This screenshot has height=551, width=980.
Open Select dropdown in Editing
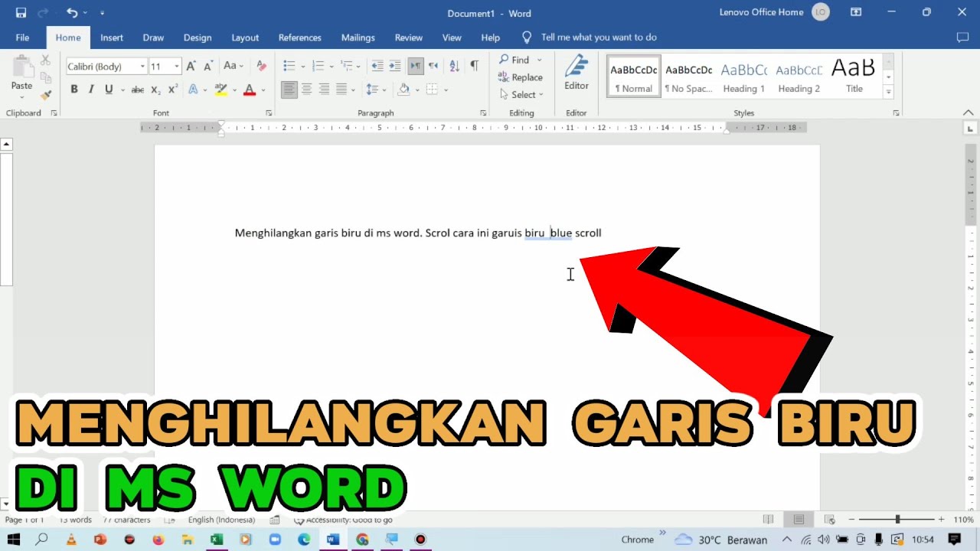[x=521, y=95]
